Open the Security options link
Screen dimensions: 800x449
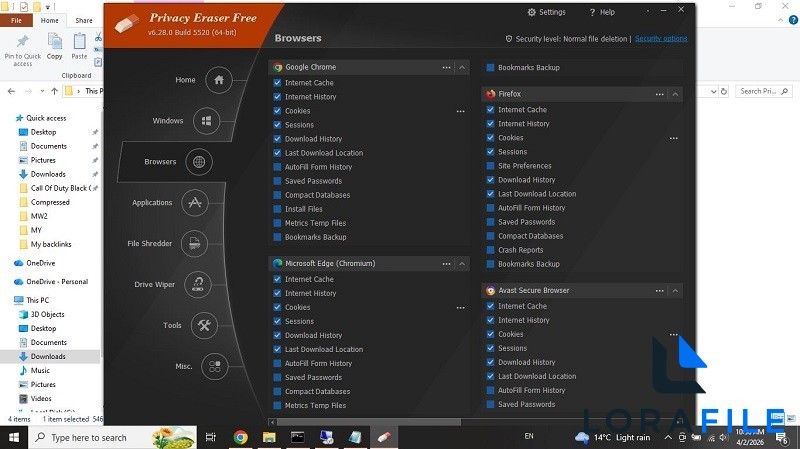pos(661,39)
